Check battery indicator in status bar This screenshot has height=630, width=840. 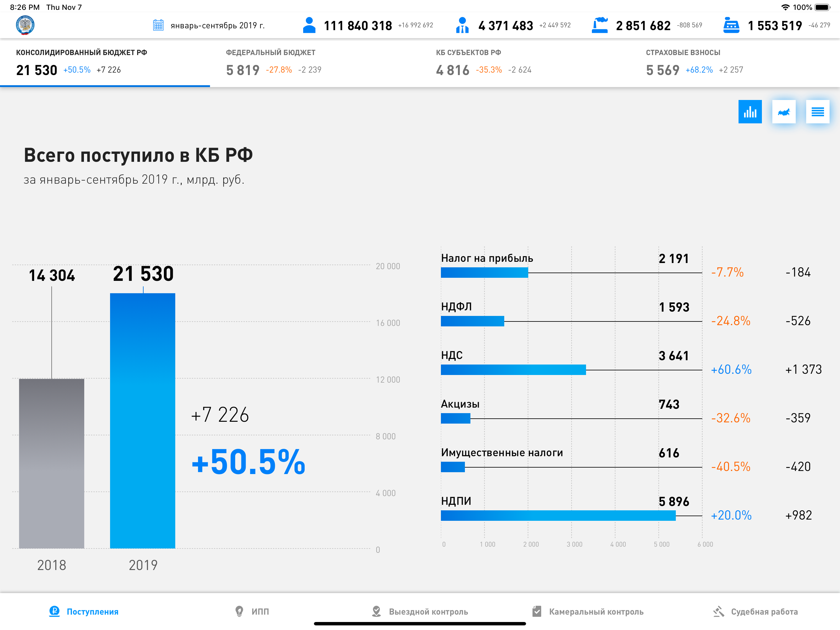coord(822,7)
